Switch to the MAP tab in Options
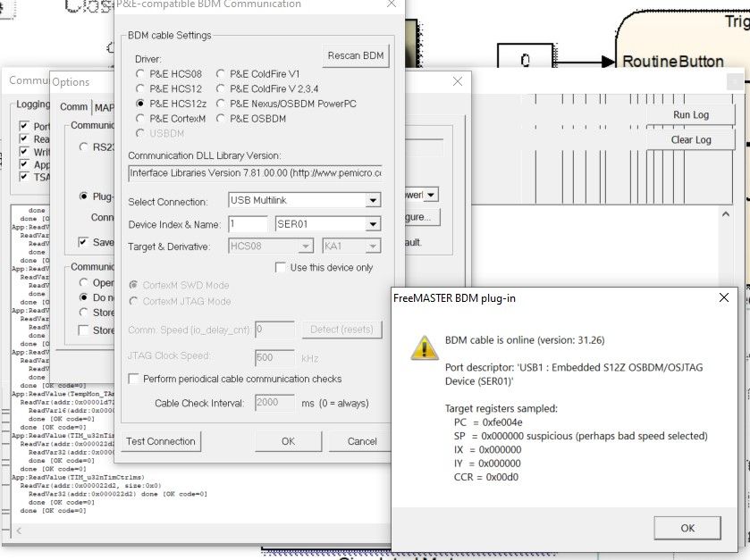This screenshot has height=560, width=750. (104, 107)
